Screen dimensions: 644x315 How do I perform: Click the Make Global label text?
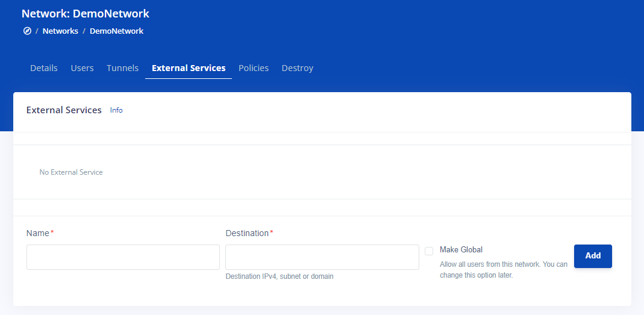coord(461,249)
